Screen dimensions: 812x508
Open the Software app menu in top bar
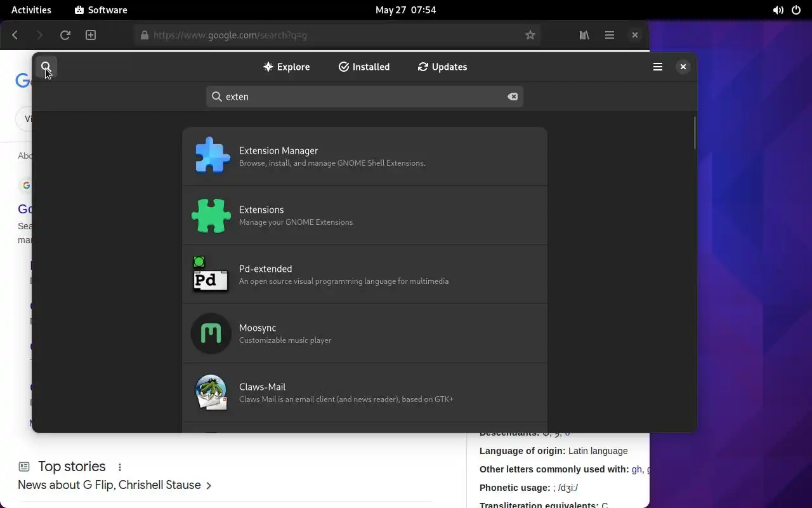(x=101, y=10)
